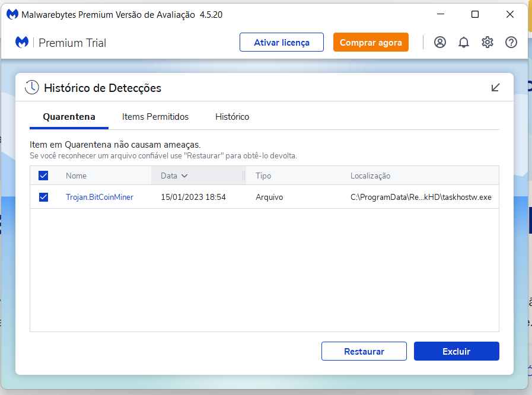The height and width of the screenshot is (395, 532).
Task: Maximize the Malwarebytes window
Action: (475, 14)
